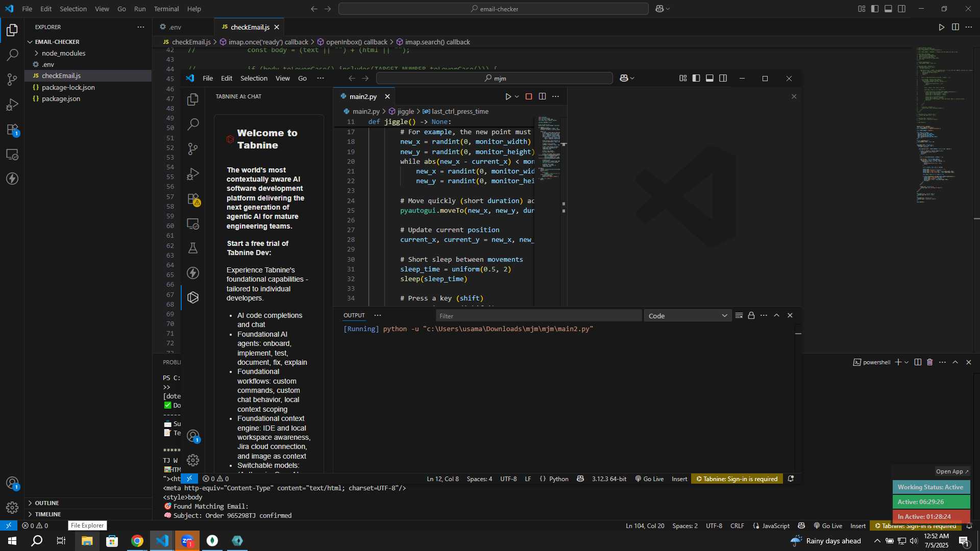Open Chrome from Windows taskbar
This screenshot has width=980, height=551.
click(137, 541)
